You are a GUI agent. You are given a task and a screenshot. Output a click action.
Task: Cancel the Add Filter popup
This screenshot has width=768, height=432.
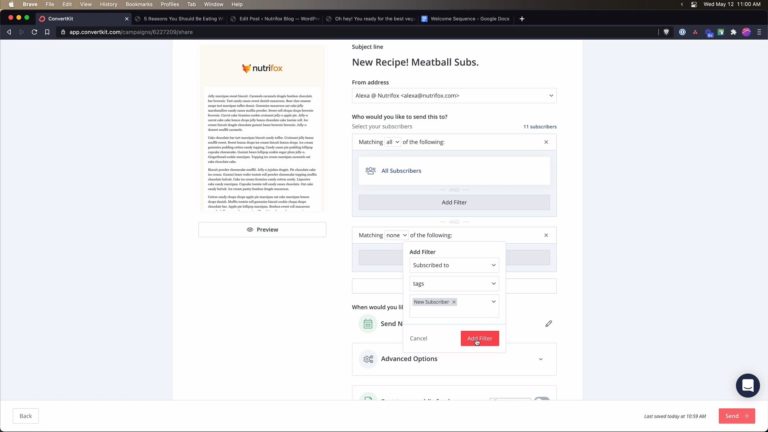[418, 338]
